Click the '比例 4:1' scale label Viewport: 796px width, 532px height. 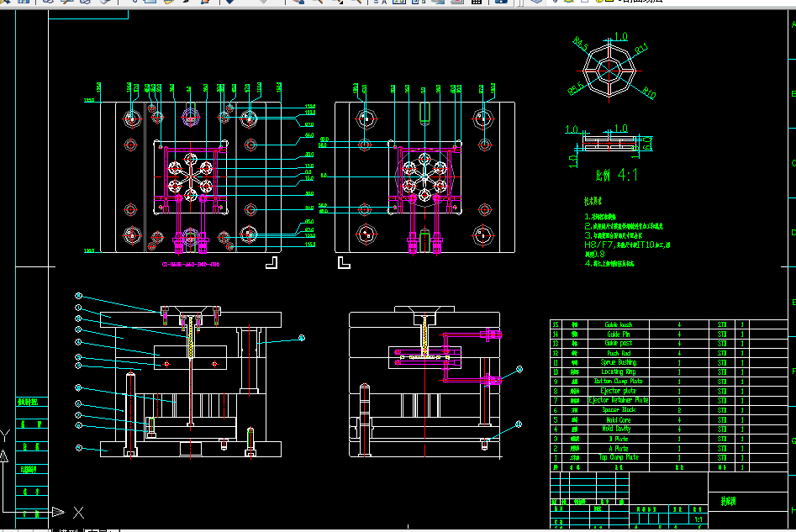click(x=616, y=175)
